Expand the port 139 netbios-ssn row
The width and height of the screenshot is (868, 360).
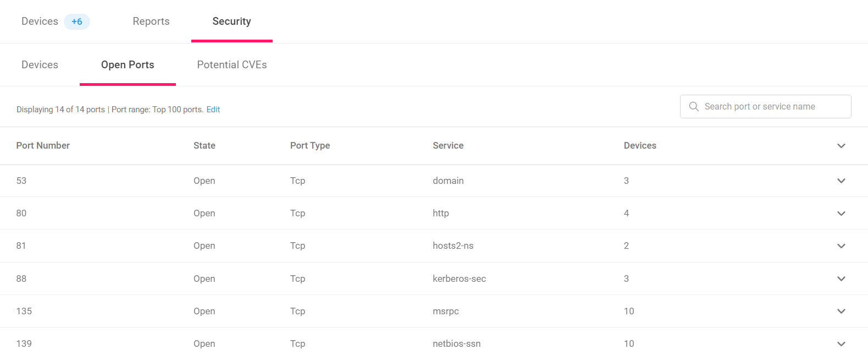point(841,343)
